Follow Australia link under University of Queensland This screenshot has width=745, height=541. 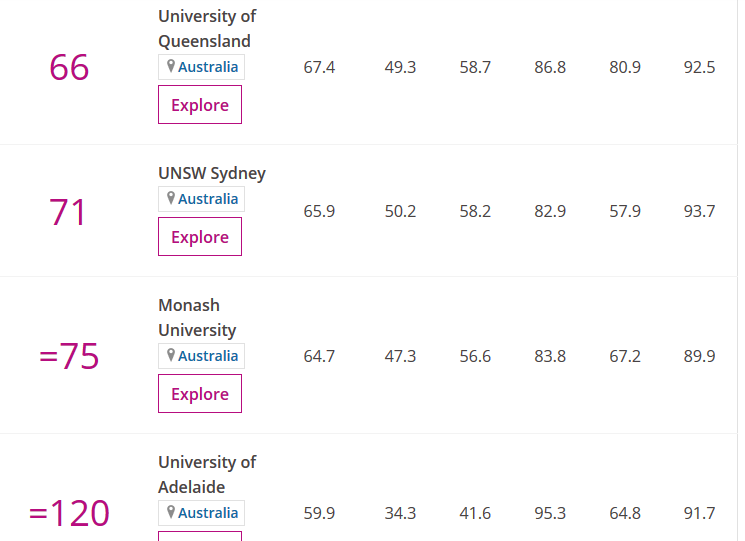coord(208,67)
